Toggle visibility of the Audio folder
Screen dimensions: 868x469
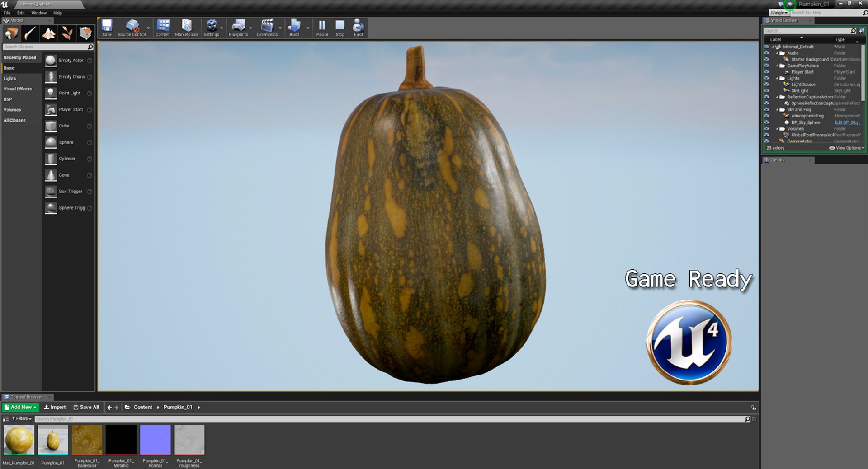click(766, 53)
